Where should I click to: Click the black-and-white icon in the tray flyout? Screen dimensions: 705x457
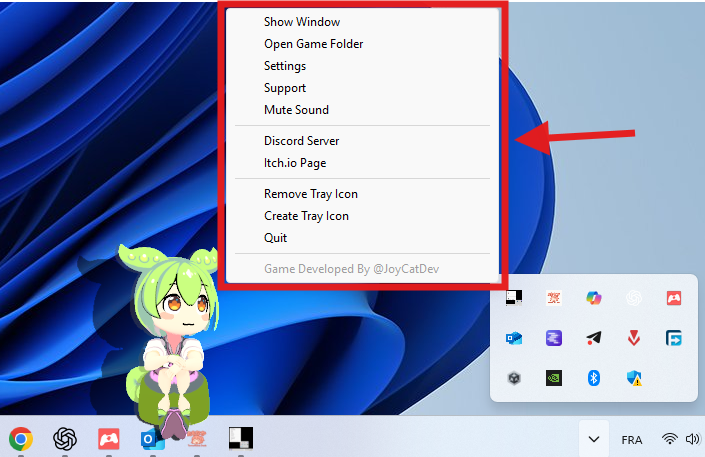click(x=514, y=298)
